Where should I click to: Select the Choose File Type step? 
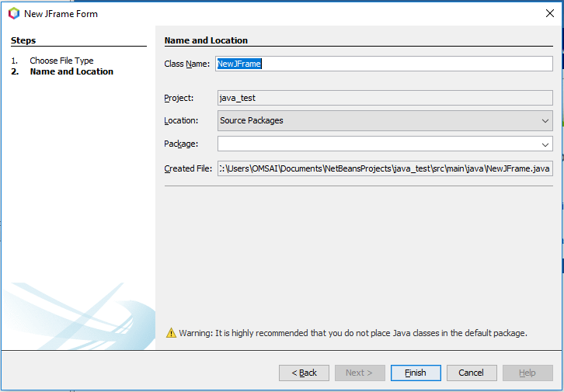(x=61, y=61)
